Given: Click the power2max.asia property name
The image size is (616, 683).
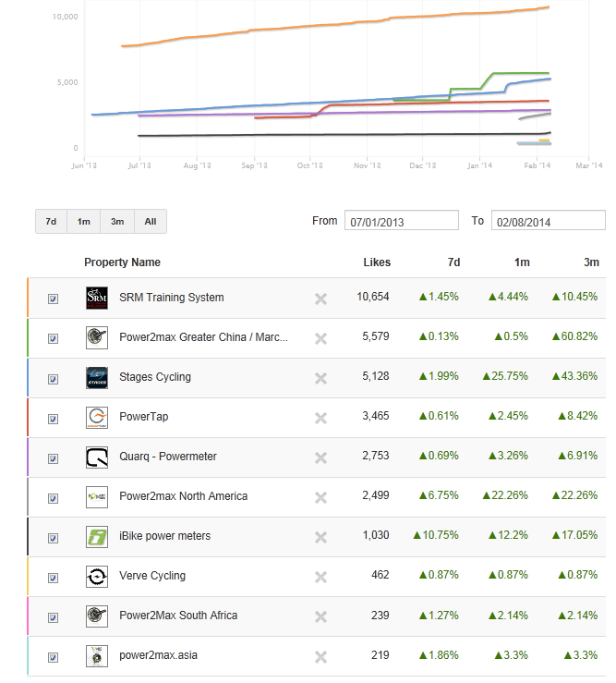Looking at the screenshot, I should tap(159, 655).
